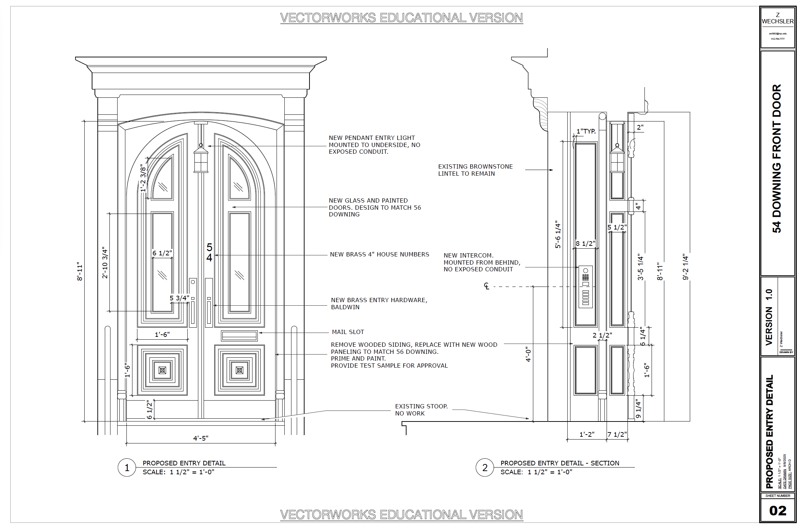
Task: Click the centerline symbol left of section
Action: pyautogui.click(x=487, y=286)
